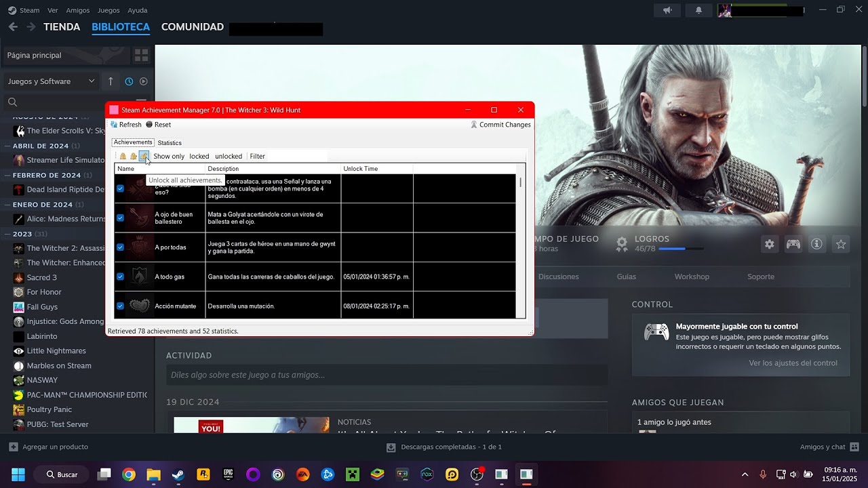The height and width of the screenshot is (488, 868).
Task: Toggle Show only unlocked filter
Action: 229,156
